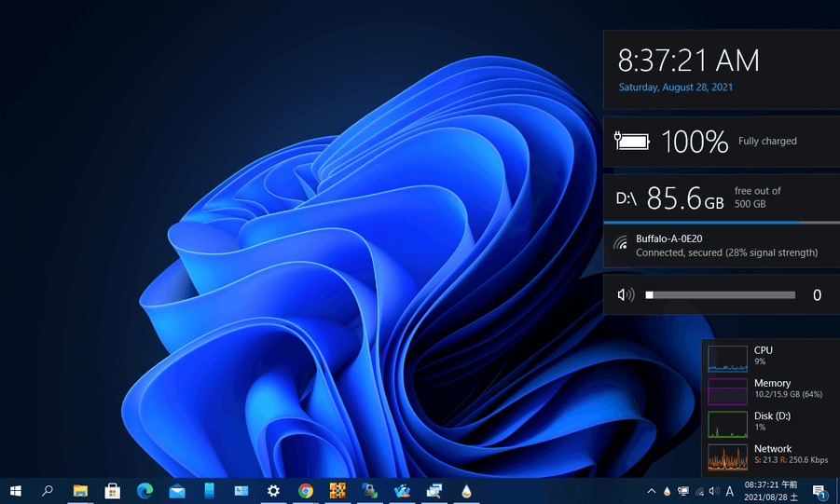Click the Saturday, August 28, 2021 date
840x504 pixels.
(x=676, y=88)
